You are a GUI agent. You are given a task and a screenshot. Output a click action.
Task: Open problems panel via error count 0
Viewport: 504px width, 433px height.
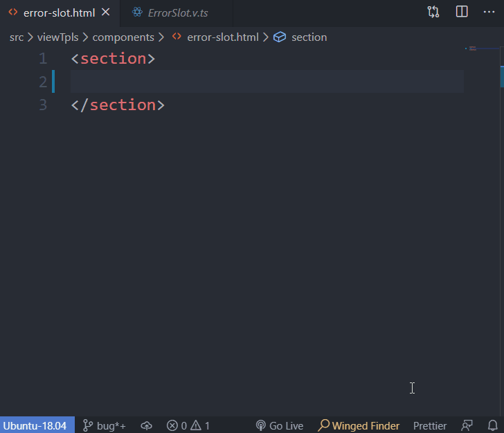pyautogui.click(x=177, y=426)
